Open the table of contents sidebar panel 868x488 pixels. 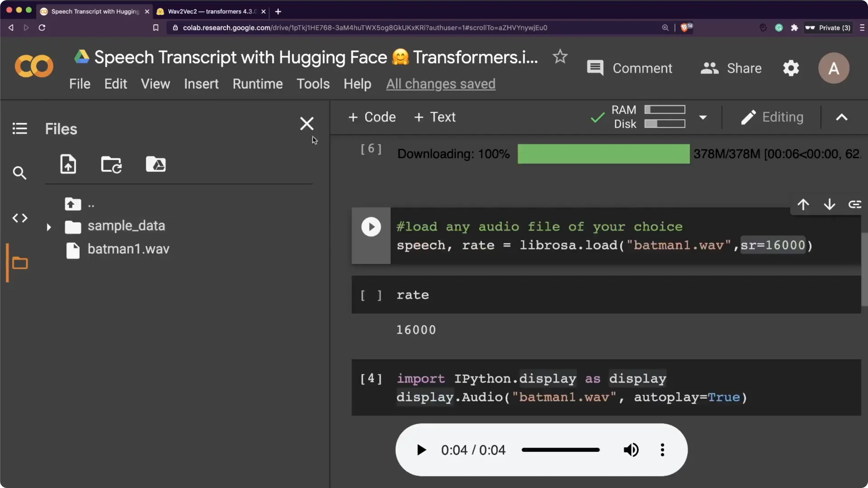[19, 128]
